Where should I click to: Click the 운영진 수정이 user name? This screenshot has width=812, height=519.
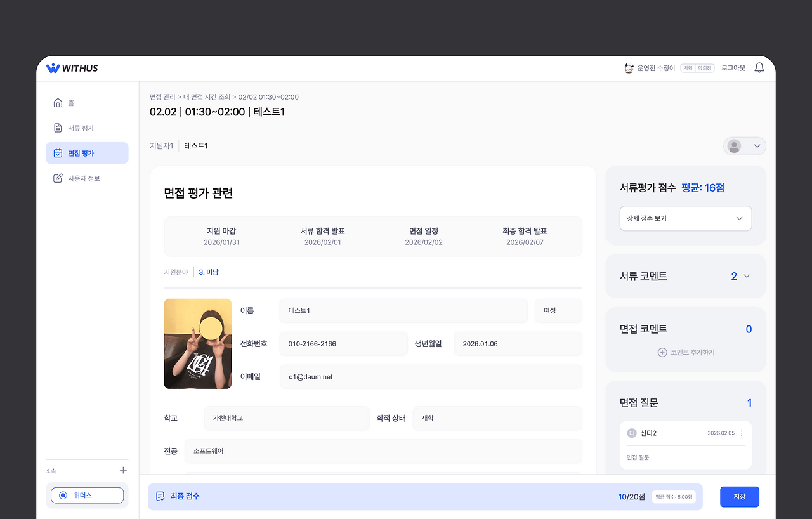coord(656,68)
